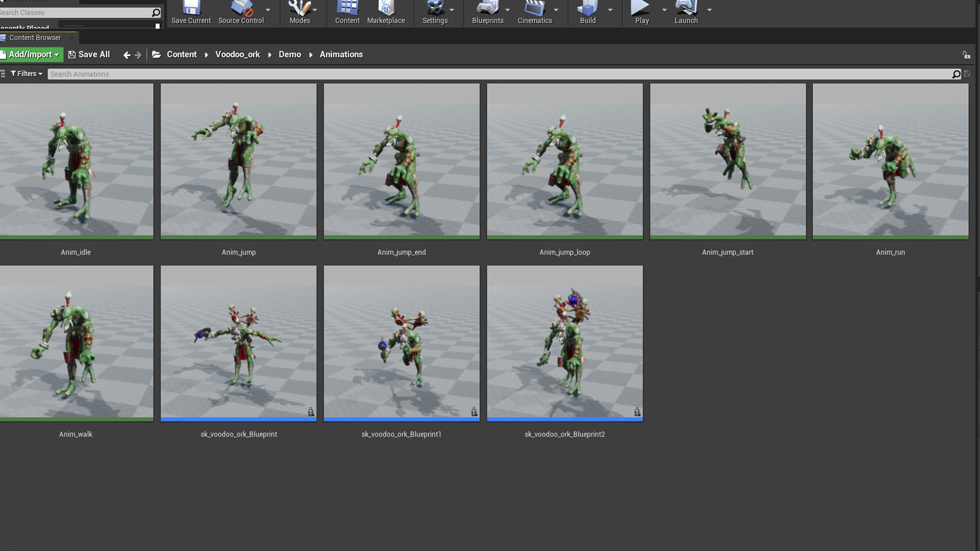
Task: Select the Anim_walk asset thumbnail
Action: tap(77, 343)
